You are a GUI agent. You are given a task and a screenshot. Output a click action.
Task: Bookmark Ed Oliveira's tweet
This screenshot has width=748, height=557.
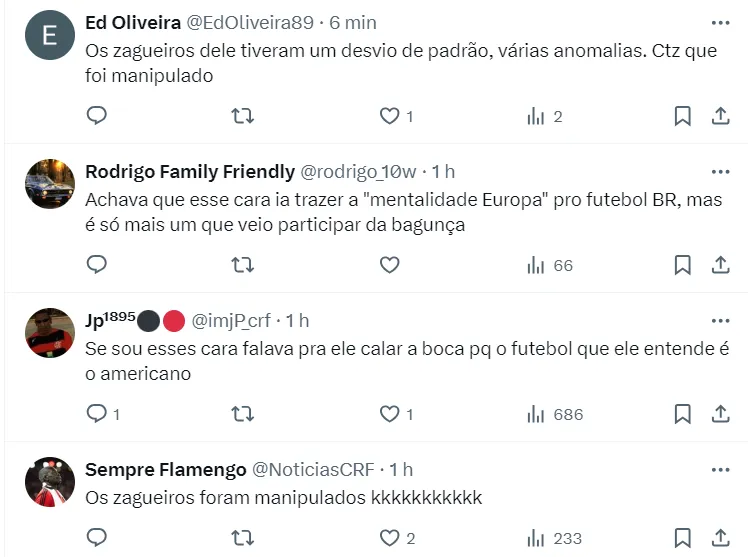(x=682, y=116)
